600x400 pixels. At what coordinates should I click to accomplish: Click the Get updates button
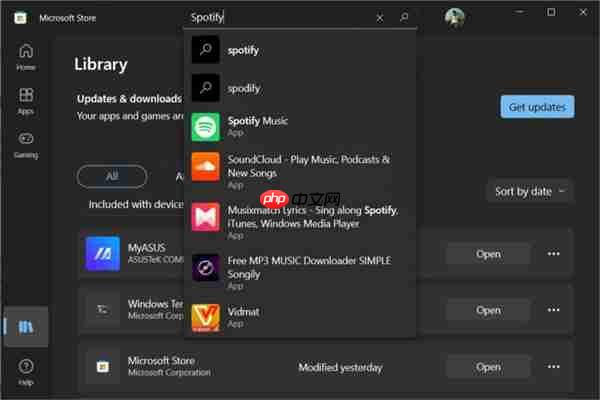[537, 107]
